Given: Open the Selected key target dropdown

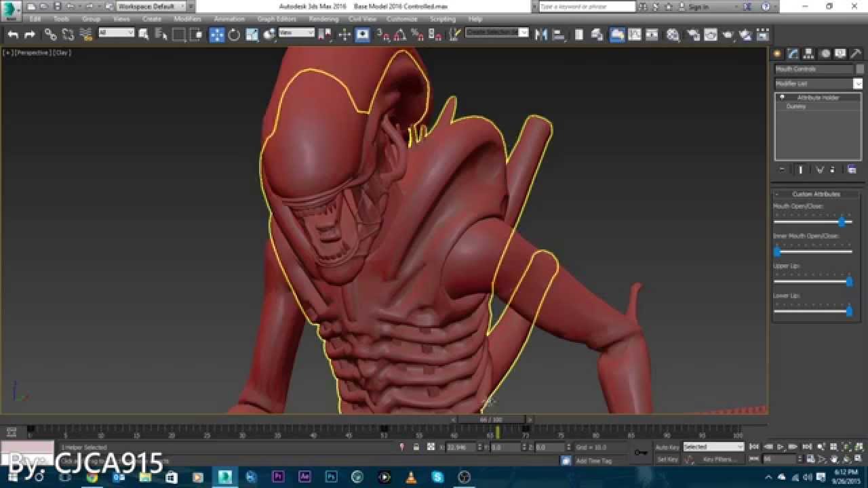Looking at the screenshot, I should click(713, 447).
